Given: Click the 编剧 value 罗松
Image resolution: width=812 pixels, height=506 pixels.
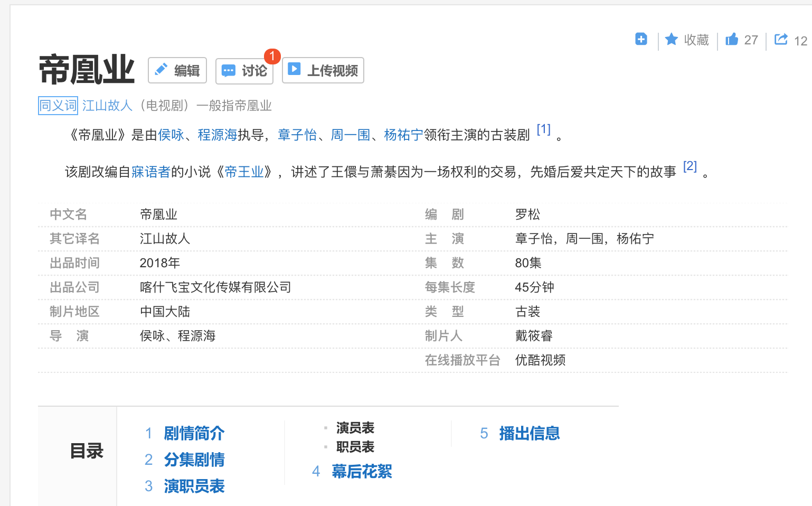Looking at the screenshot, I should click(x=527, y=214).
